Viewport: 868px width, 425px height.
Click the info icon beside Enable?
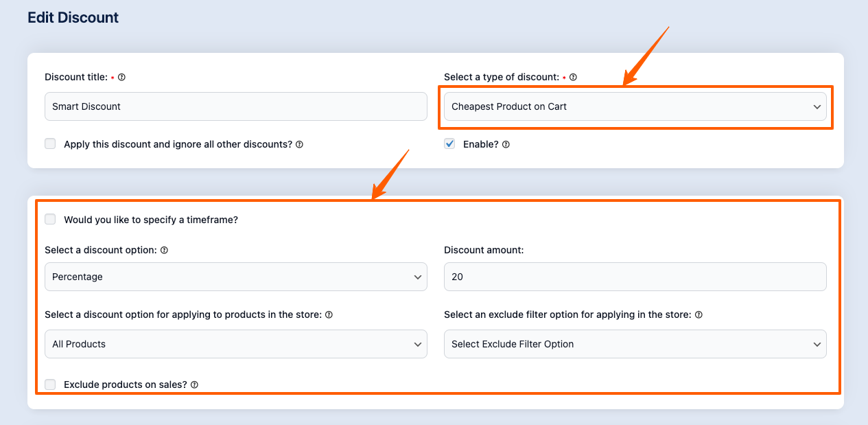click(506, 145)
